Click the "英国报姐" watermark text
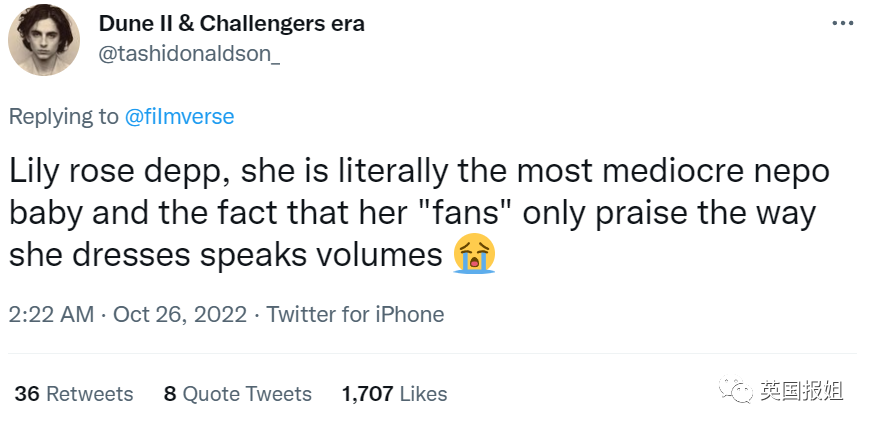Viewport: 872px width, 429px height. (802, 391)
